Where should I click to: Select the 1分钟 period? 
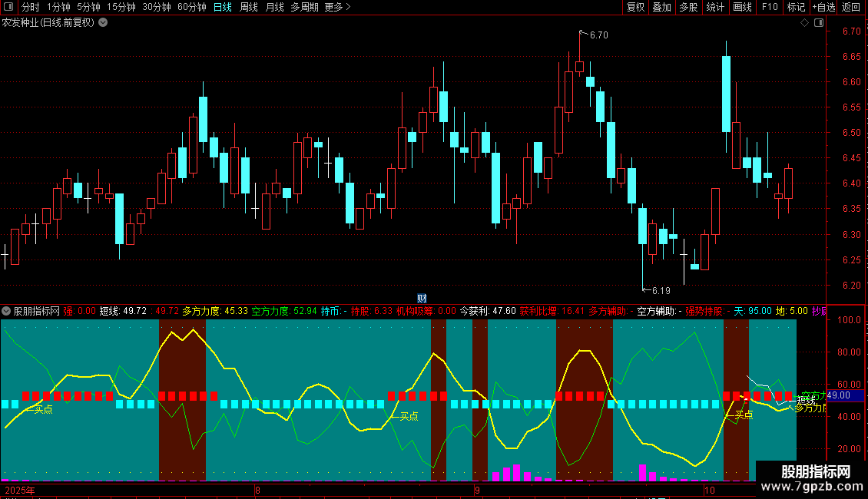click(x=58, y=7)
